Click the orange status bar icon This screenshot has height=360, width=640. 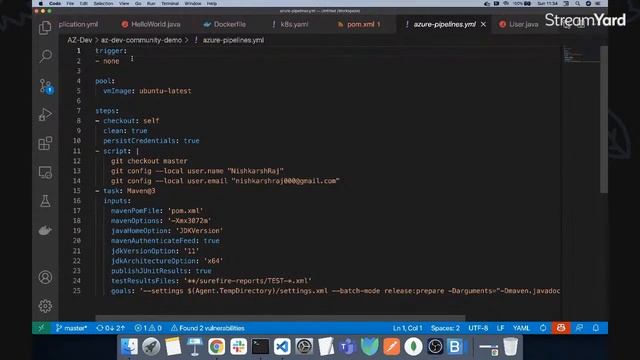point(561,328)
